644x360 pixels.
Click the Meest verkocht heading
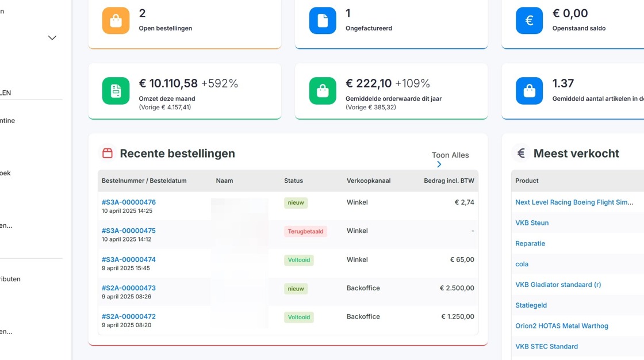(x=576, y=154)
